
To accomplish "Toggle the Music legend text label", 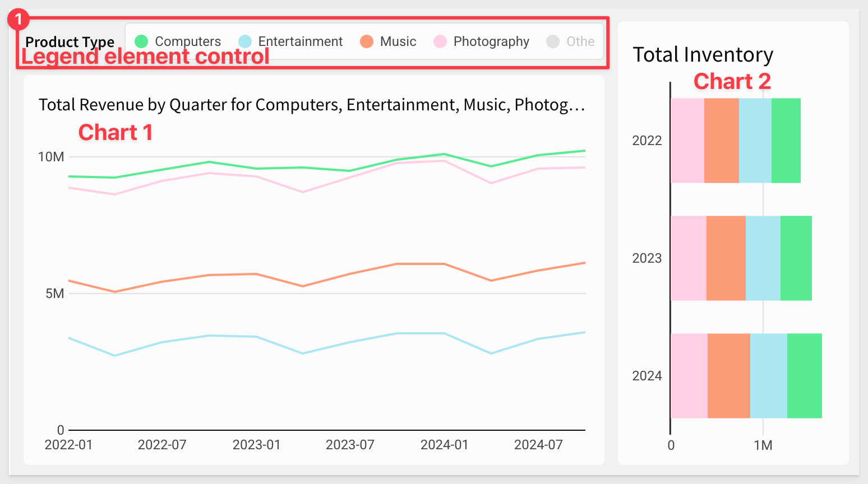I will (398, 41).
